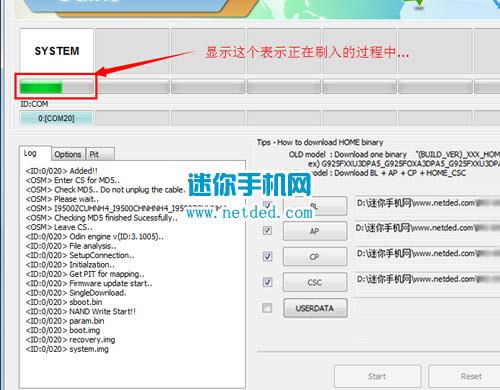Select log line 'boot.img'
Image resolution: width=500 pixels, height=390 pixels.
point(63,330)
